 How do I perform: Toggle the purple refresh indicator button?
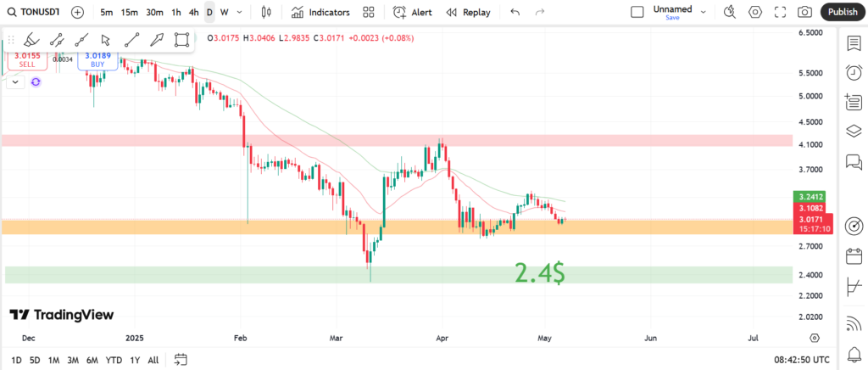pyautogui.click(x=36, y=82)
